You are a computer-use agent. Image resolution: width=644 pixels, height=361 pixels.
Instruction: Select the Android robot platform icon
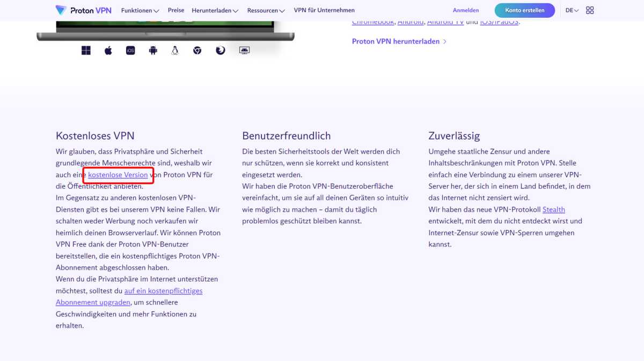tap(153, 50)
